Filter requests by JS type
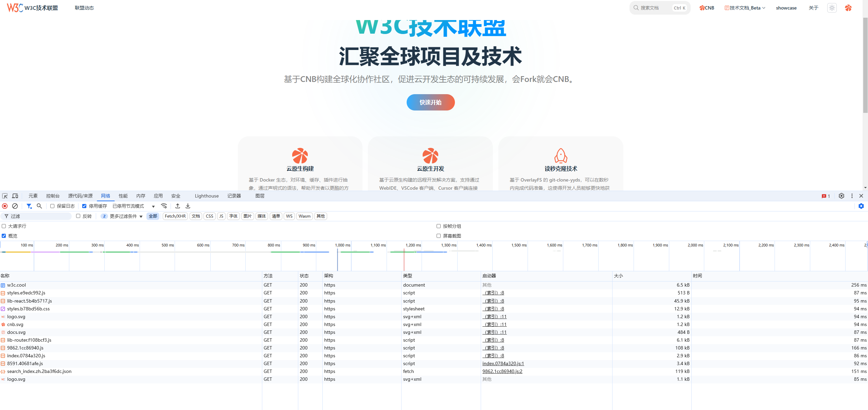 click(x=221, y=216)
